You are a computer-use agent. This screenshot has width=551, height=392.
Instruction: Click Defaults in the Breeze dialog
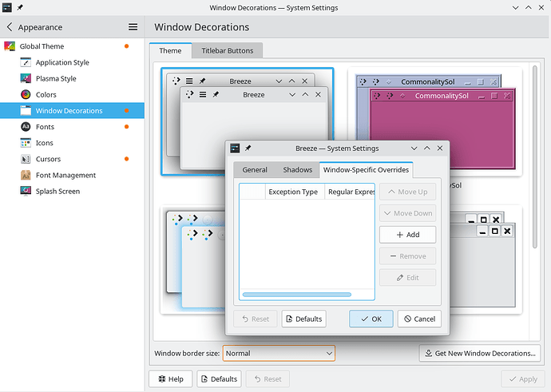click(x=304, y=319)
